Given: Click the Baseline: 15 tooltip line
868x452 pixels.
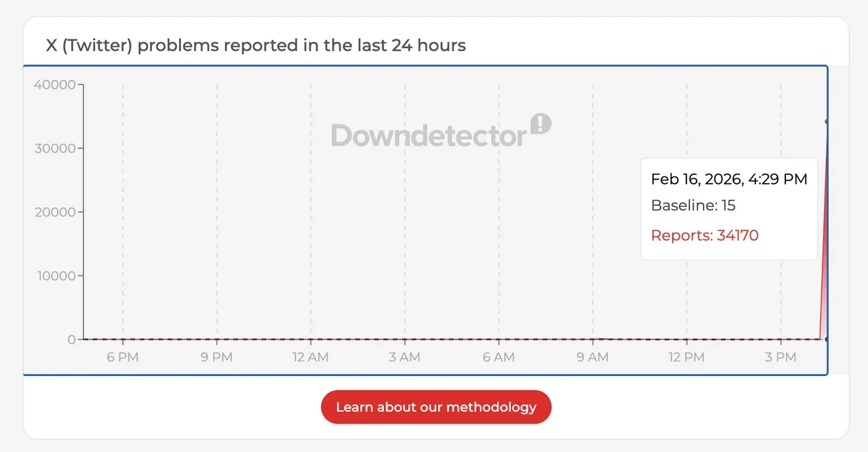Looking at the screenshot, I should tap(693, 206).
